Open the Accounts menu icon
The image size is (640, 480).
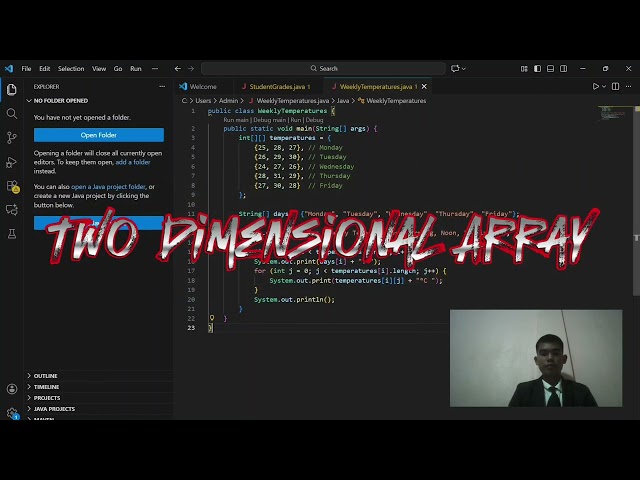(x=12, y=389)
